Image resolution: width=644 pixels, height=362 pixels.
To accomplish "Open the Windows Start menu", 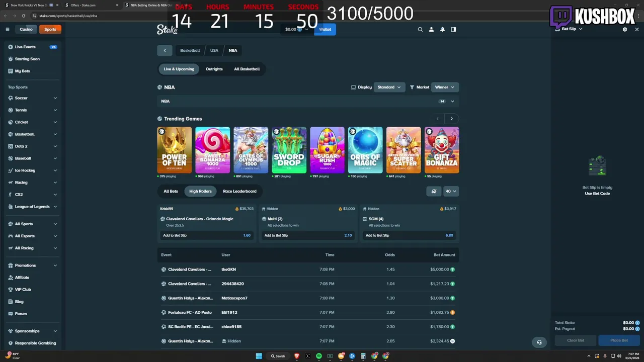I will click(259, 356).
